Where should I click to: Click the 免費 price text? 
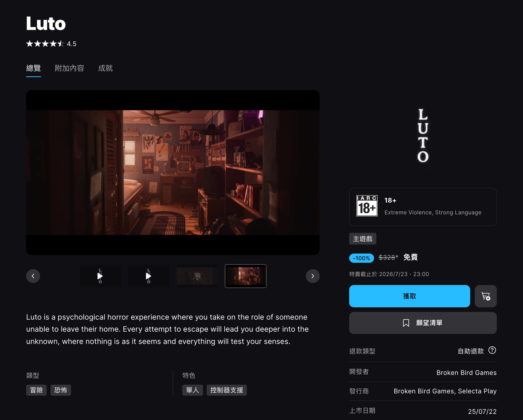(x=410, y=257)
